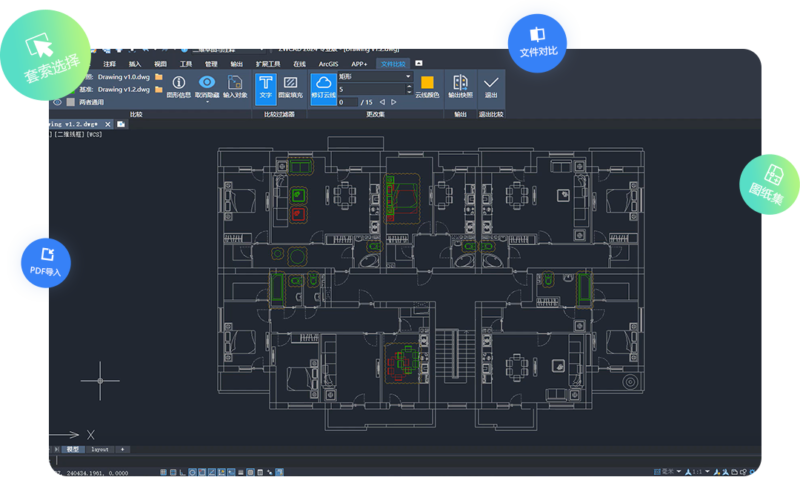Open the APP+ ribbon tab
The width and height of the screenshot is (800, 497).
(x=359, y=64)
